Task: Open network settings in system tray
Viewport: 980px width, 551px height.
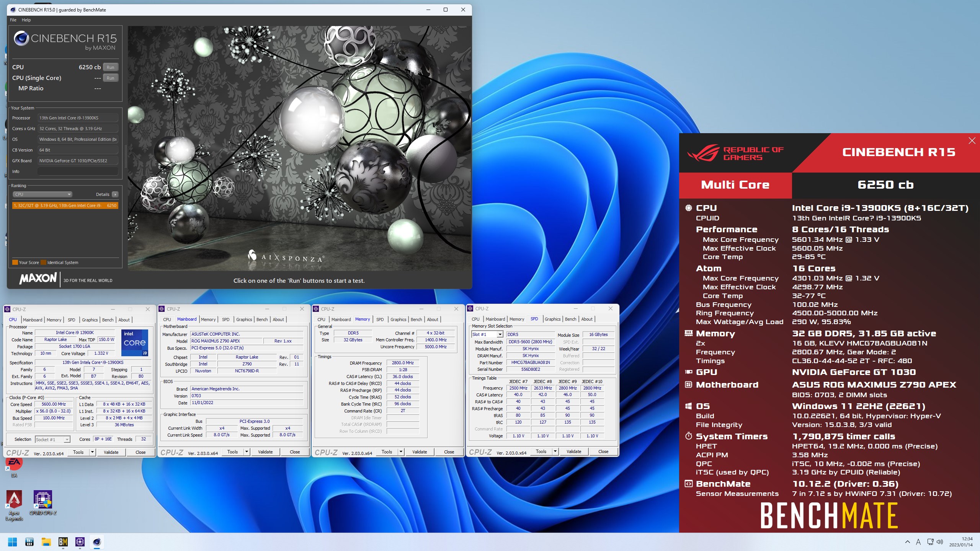Action: 930,542
